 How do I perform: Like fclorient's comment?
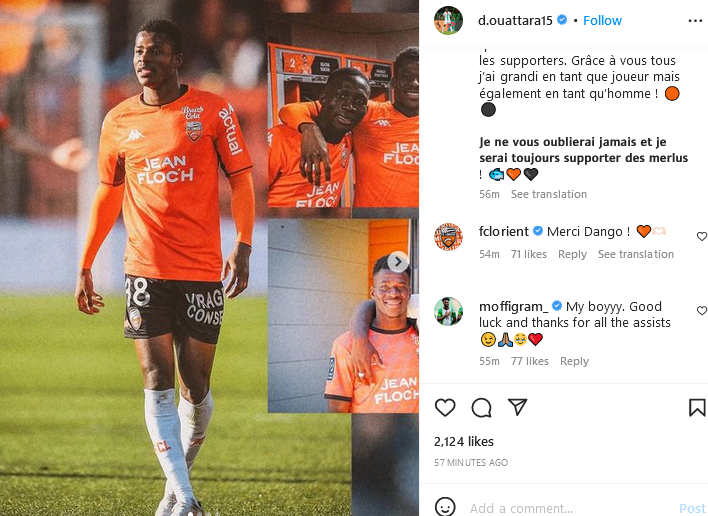tap(702, 237)
